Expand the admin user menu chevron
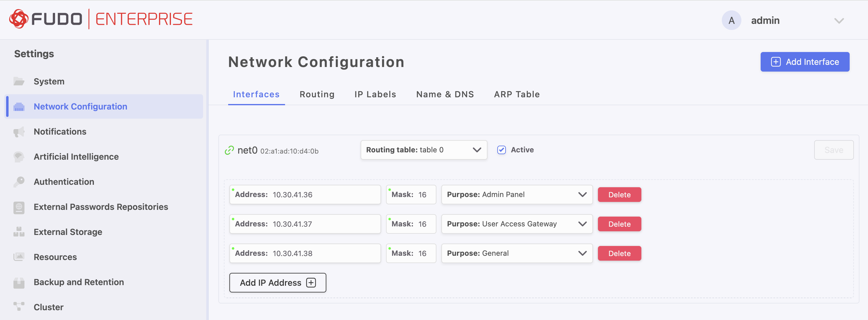 click(839, 20)
